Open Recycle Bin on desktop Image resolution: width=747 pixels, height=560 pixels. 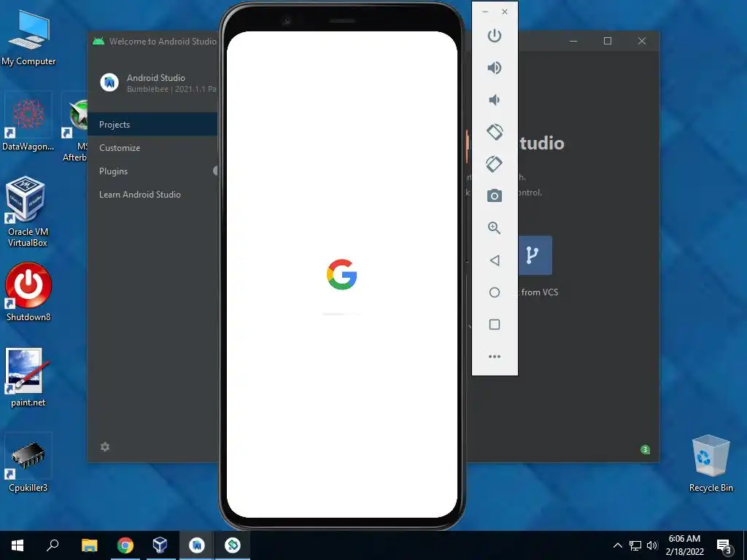(x=711, y=463)
